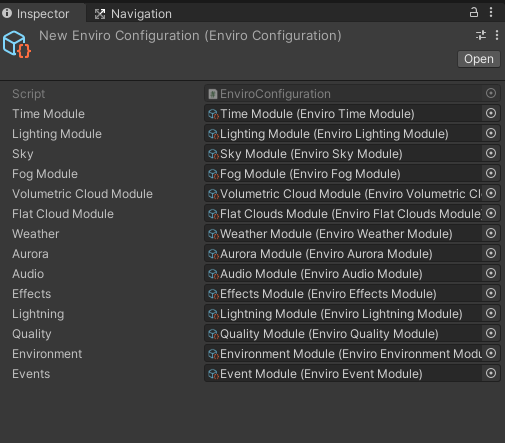Click the 'Events' property label
Image resolution: width=505 pixels, height=443 pixels.
31,374
